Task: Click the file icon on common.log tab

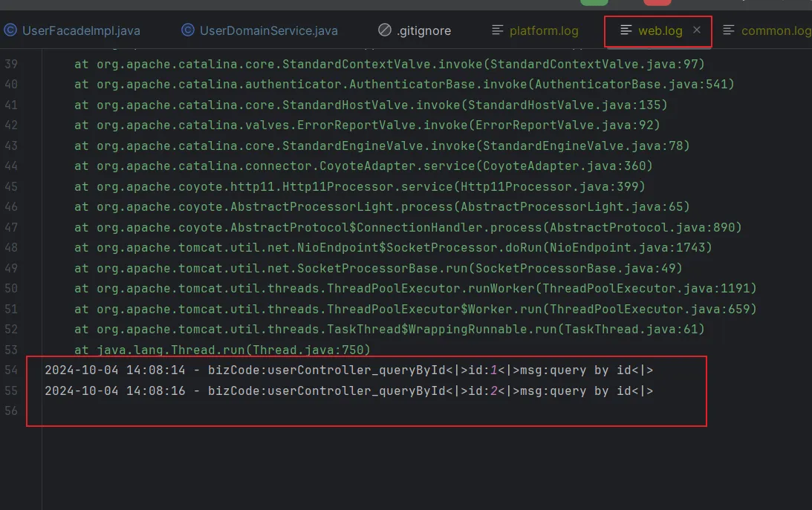Action: (729, 30)
